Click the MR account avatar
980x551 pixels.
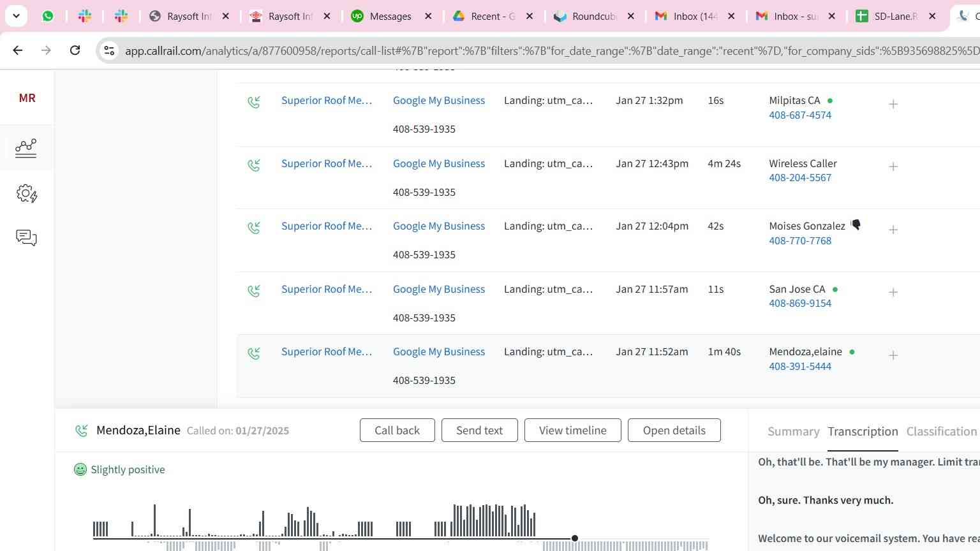pos(27,98)
